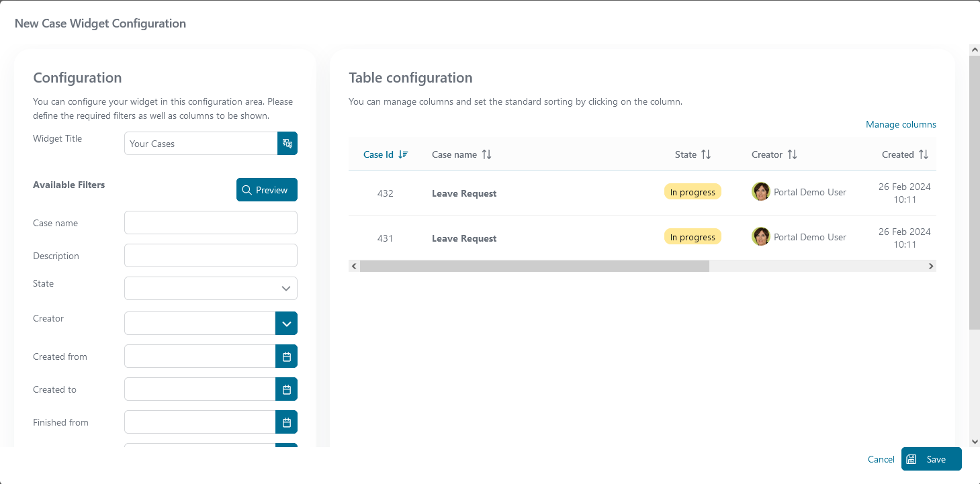Click the table's left scroll arrow
Viewport: 980px width, 484px height.
pyautogui.click(x=354, y=266)
